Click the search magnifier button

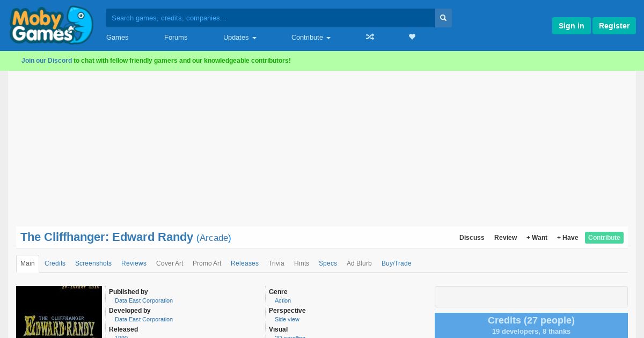tap(443, 18)
